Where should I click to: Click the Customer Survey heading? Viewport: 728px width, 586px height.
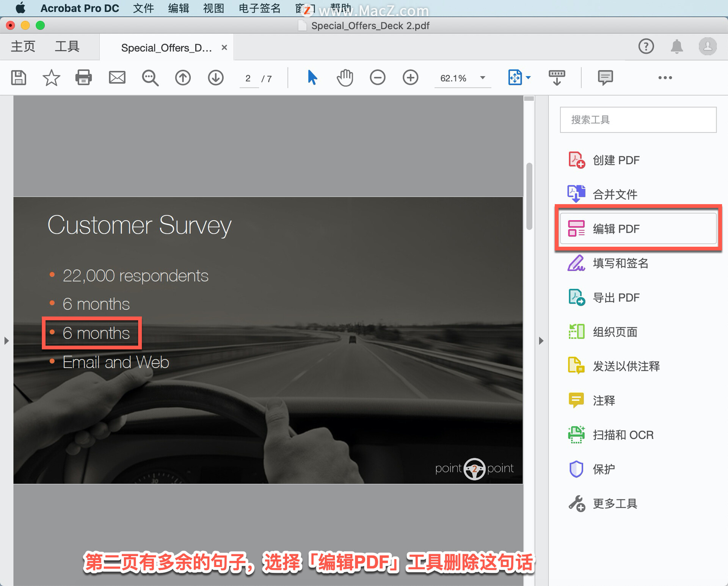click(139, 225)
